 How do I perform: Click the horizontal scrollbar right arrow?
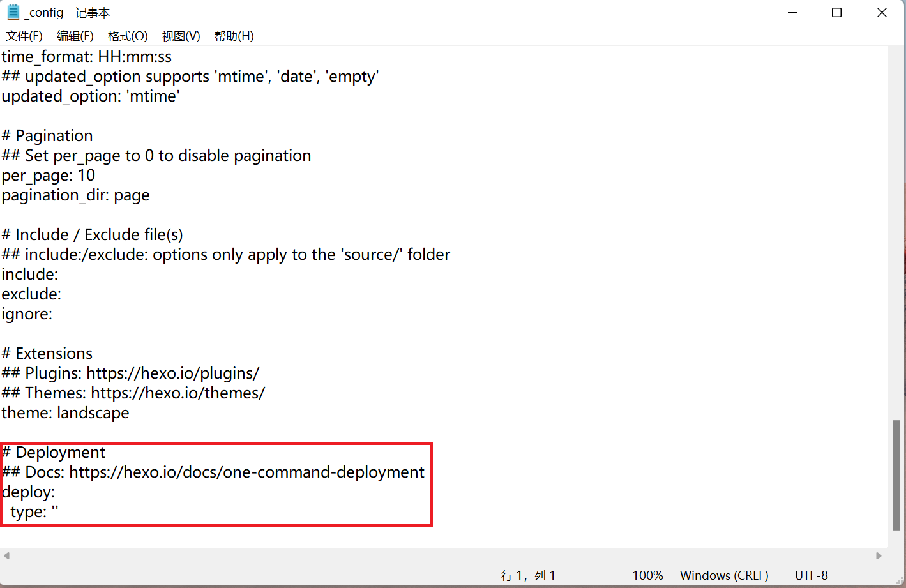[879, 555]
